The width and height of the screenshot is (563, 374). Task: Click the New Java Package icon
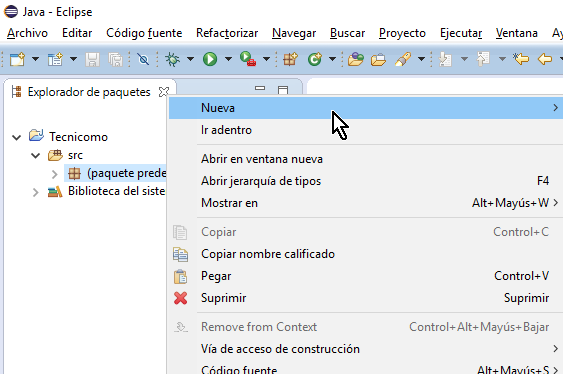tap(290, 59)
